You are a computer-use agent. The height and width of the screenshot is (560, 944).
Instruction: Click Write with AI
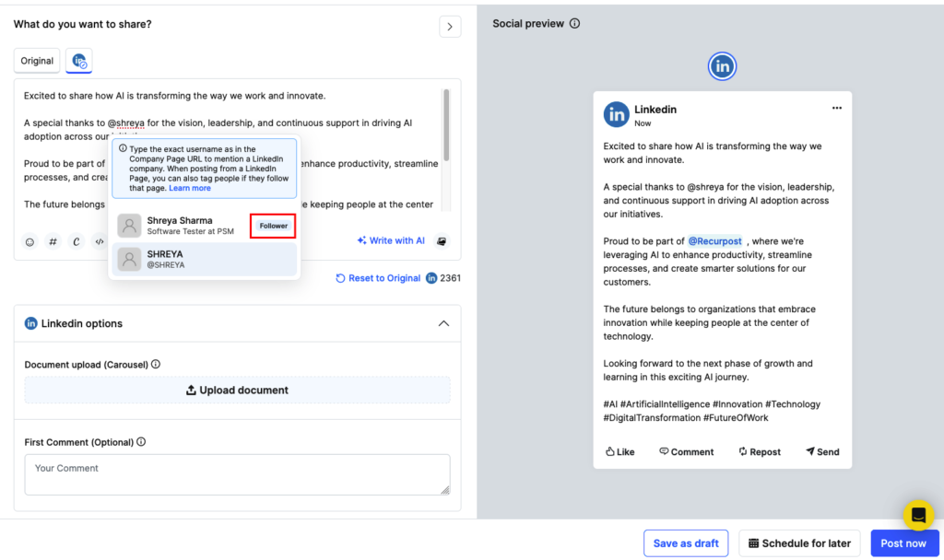tap(391, 240)
